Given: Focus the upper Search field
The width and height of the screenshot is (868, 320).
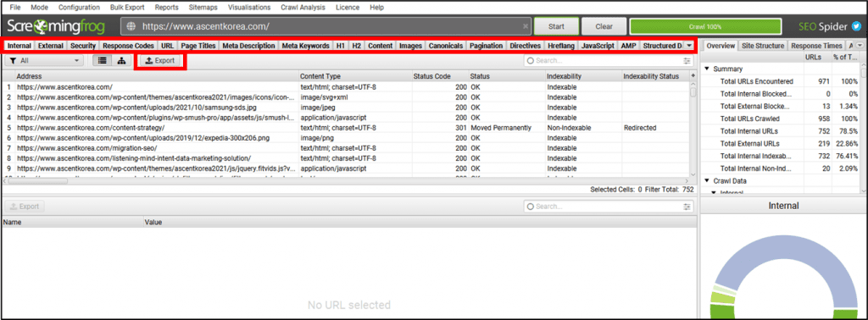Looking at the screenshot, I should (609, 61).
